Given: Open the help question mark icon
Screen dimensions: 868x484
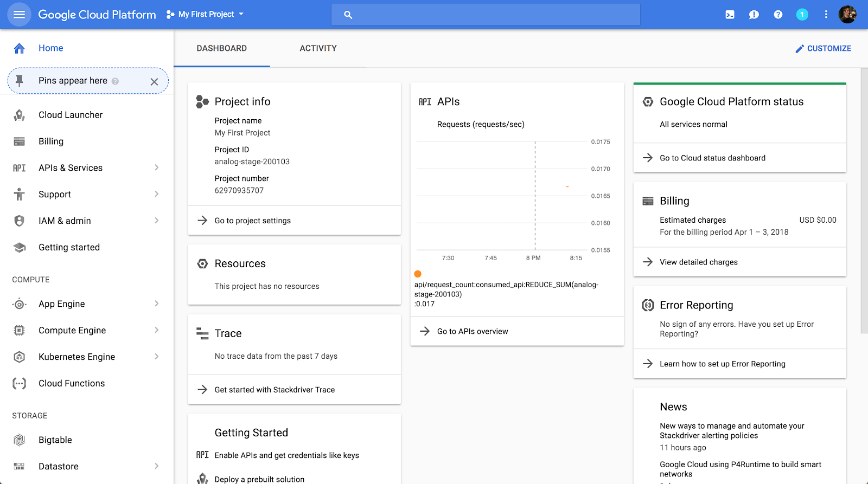Looking at the screenshot, I should pyautogui.click(x=778, y=15).
